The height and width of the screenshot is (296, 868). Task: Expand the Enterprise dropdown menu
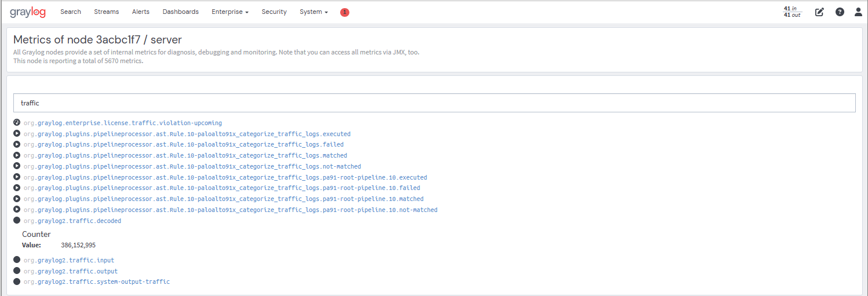point(230,12)
